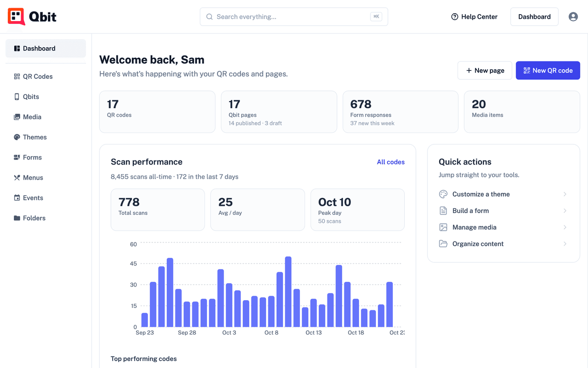This screenshot has width=588, height=368.
Task: Click the Themes palette icon in sidebar
Action: tap(17, 137)
